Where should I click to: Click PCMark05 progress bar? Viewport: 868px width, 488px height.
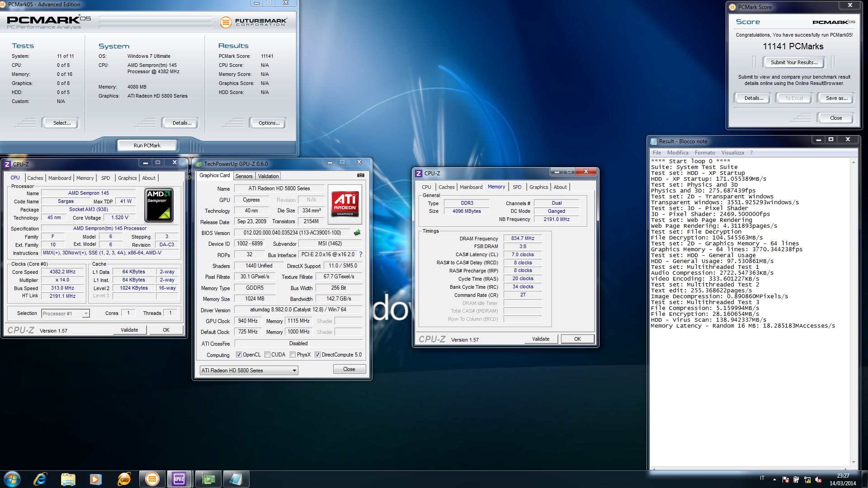tap(155, 22)
